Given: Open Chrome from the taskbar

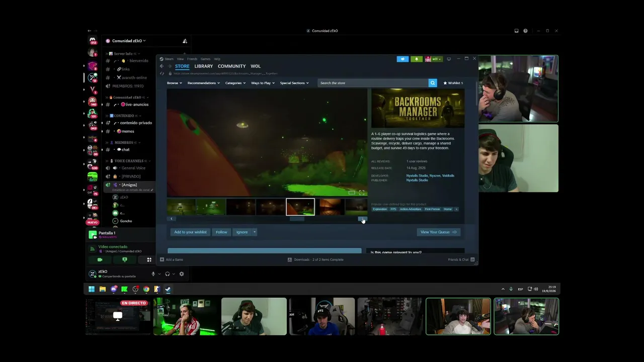Looking at the screenshot, I should click(146, 289).
